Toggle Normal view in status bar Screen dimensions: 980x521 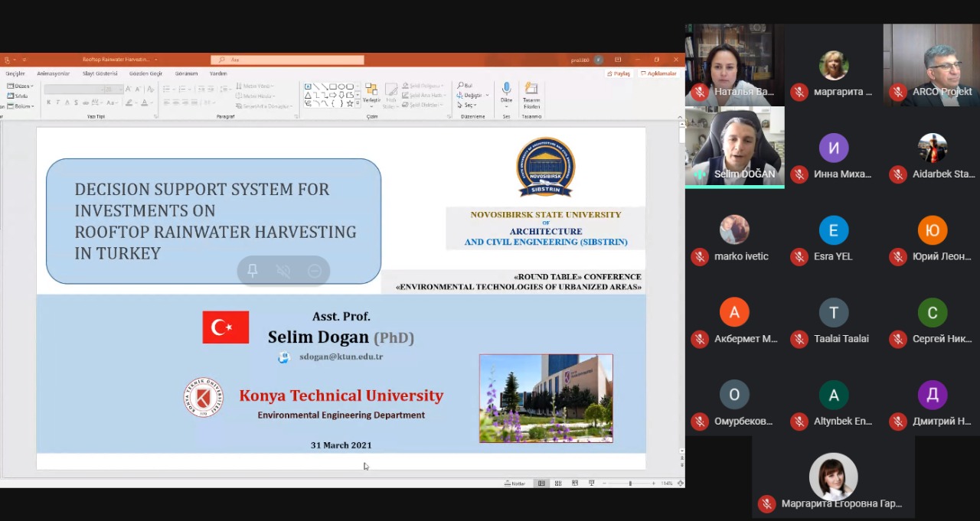(x=541, y=484)
